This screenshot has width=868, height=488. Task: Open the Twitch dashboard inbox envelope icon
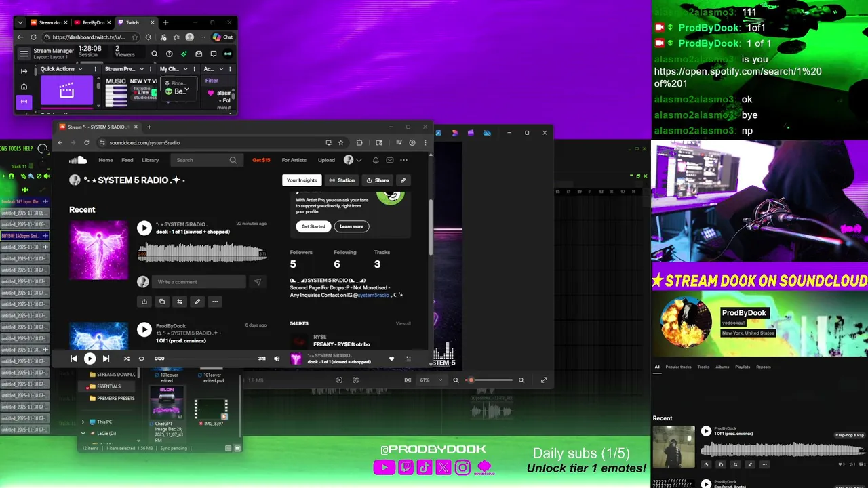coord(199,54)
